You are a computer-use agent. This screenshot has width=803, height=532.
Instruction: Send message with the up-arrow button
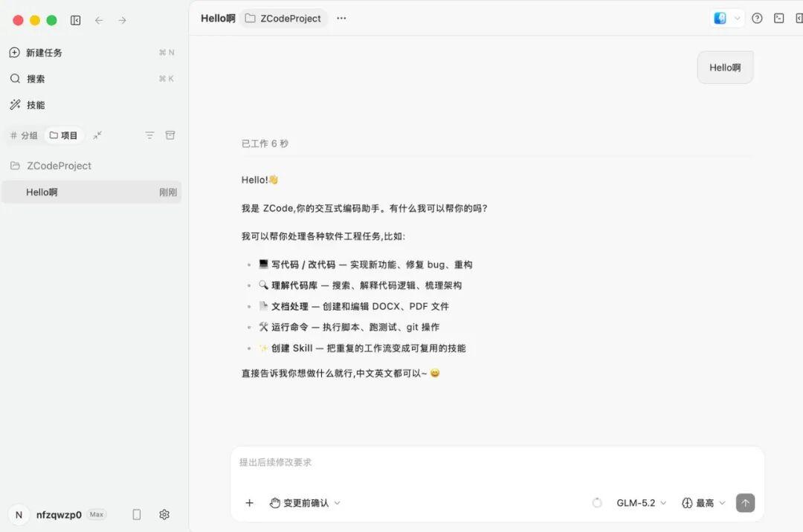[746, 503]
